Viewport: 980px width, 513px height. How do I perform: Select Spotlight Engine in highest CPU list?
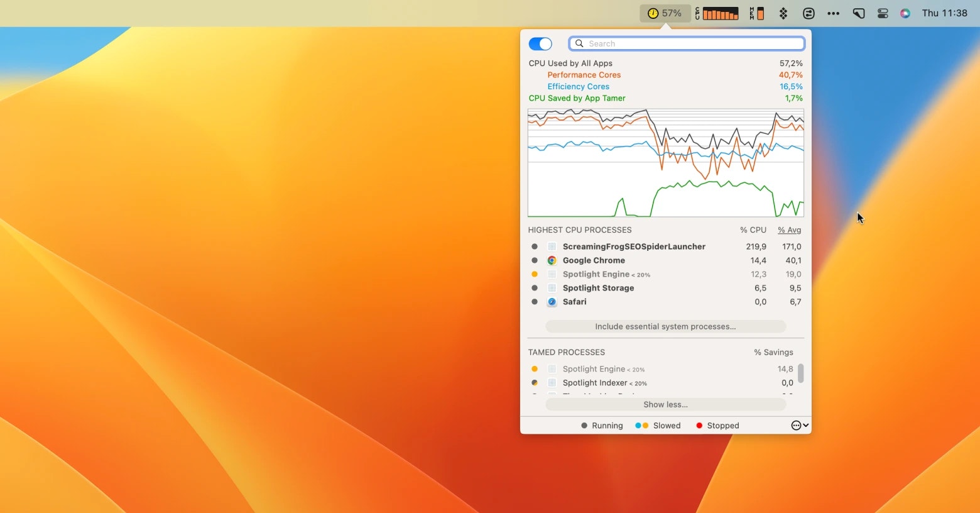pos(666,274)
